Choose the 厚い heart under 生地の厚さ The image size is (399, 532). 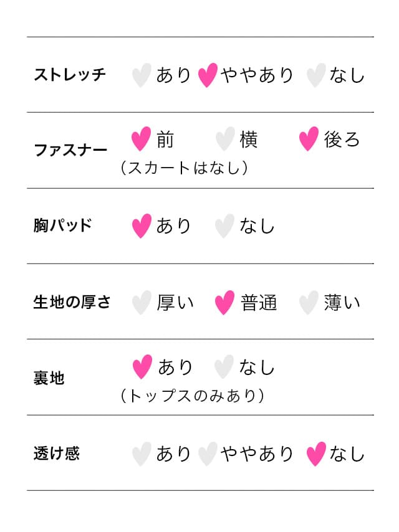coord(142,302)
